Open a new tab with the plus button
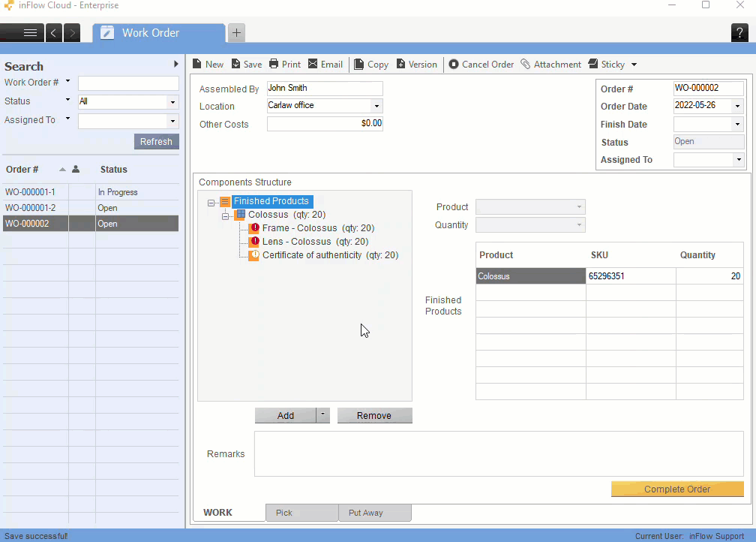 pyautogui.click(x=235, y=32)
